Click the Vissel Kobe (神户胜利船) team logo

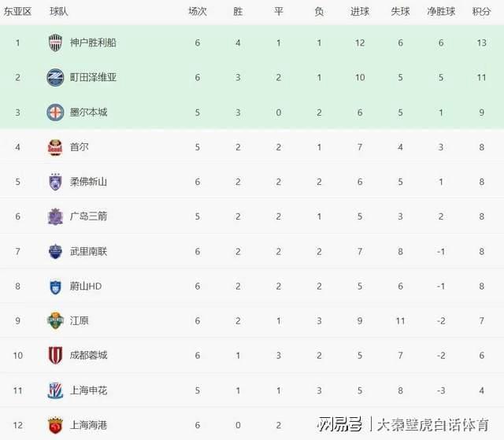pyautogui.click(x=55, y=43)
